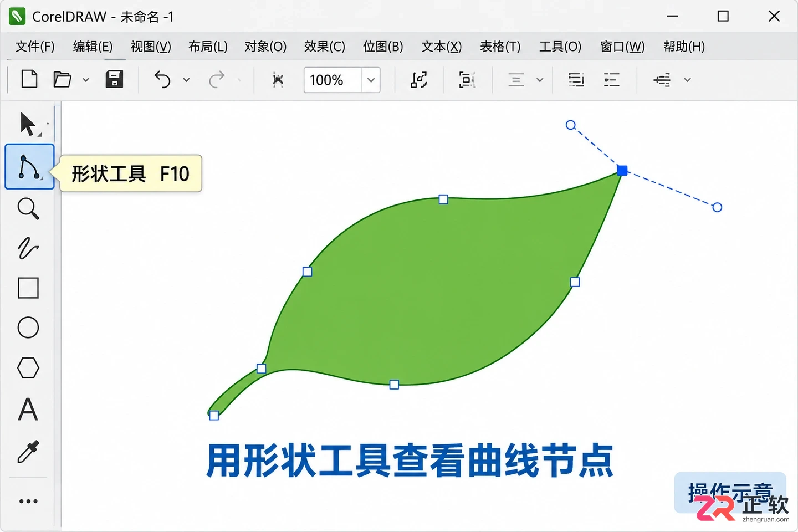Click the fit-to-frame view icon
Viewport: 798px width, 532px height.
click(467, 80)
